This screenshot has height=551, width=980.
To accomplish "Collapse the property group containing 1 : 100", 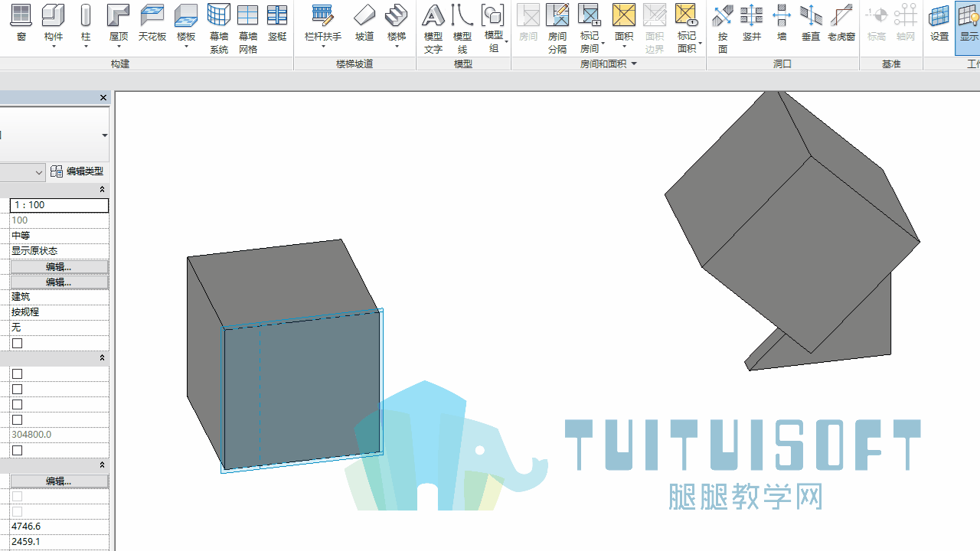I will click(102, 190).
